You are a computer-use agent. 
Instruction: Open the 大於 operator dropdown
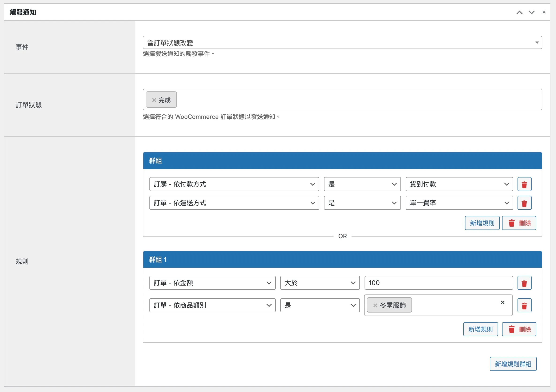coord(320,283)
